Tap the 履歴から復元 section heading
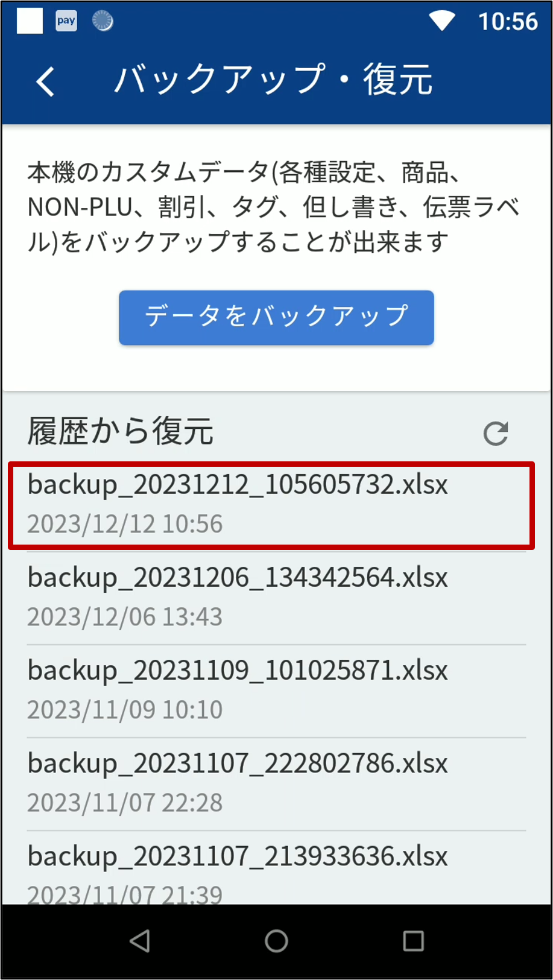 [x=120, y=432]
